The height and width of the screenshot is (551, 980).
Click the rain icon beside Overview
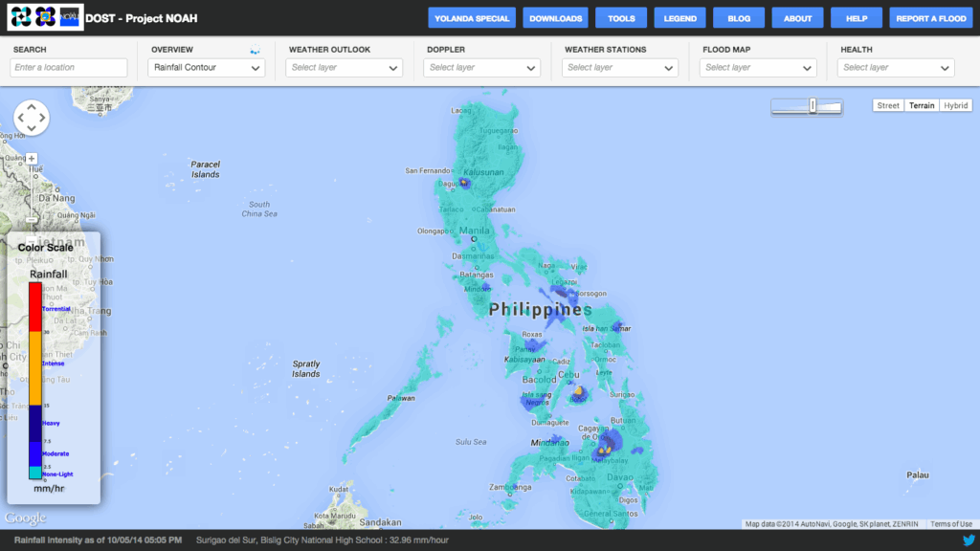pyautogui.click(x=255, y=50)
